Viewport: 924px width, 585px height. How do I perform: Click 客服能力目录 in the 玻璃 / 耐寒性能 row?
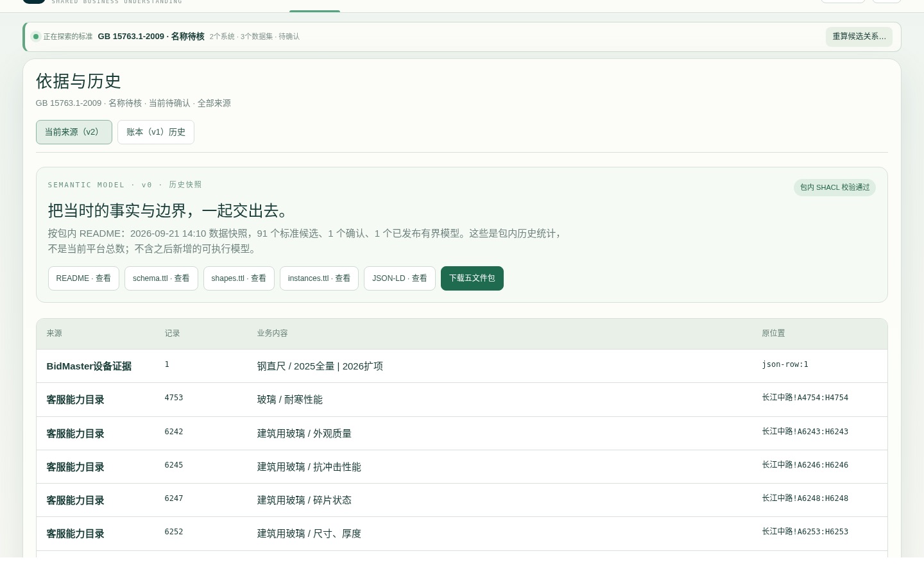[76, 400]
